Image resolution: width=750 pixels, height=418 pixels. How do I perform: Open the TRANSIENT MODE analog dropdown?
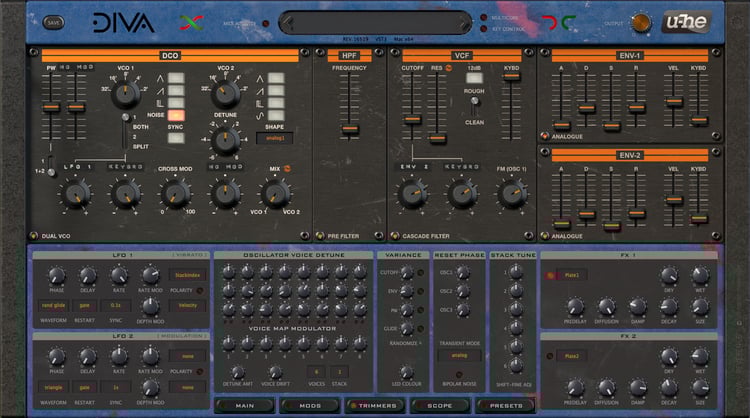click(x=459, y=356)
